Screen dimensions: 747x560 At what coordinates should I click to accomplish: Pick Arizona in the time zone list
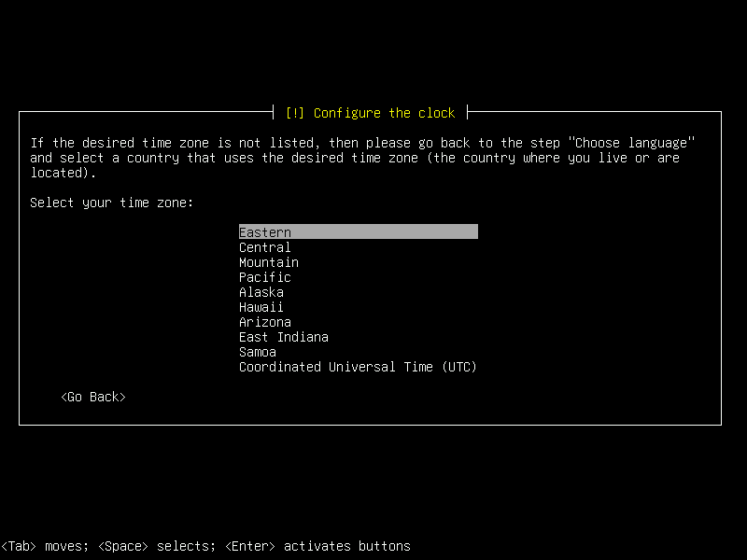pos(359,321)
